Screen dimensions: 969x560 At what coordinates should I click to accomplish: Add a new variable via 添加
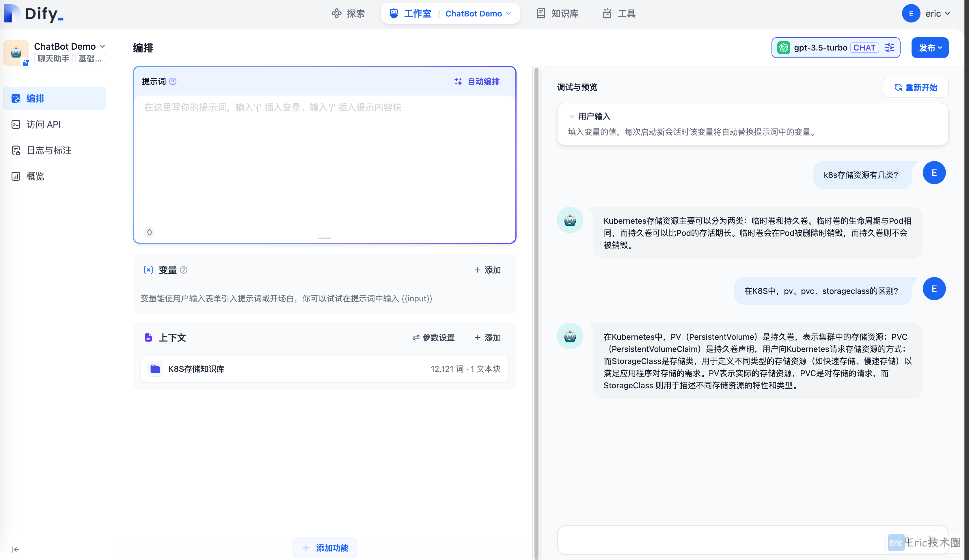[x=488, y=270]
